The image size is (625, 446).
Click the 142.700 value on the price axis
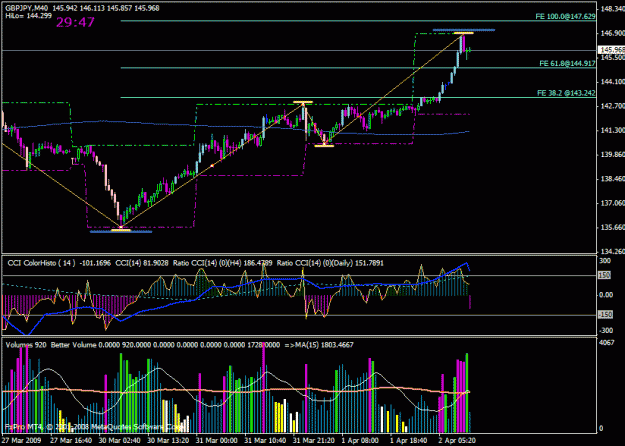(613, 106)
